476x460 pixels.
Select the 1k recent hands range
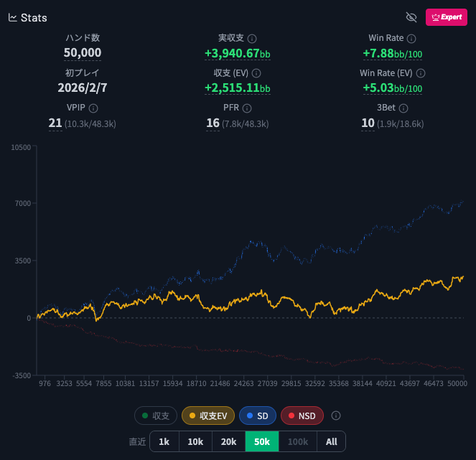164,441
